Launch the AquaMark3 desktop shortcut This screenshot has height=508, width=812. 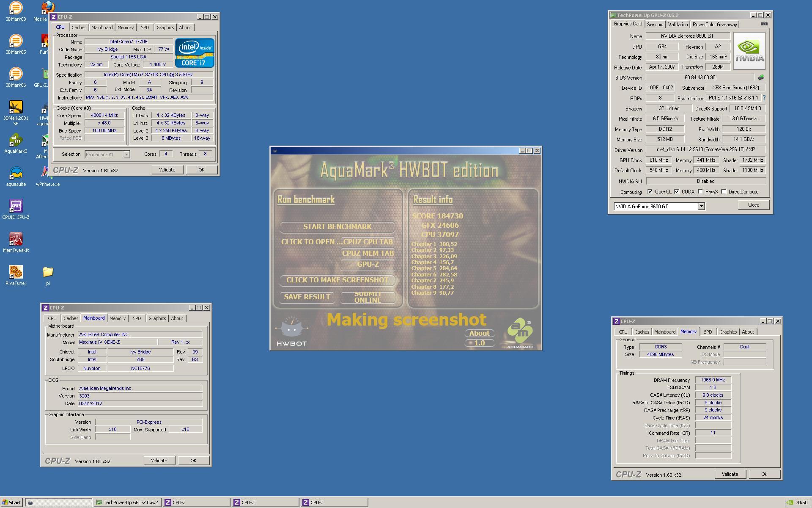pyautogui.click(x=16, y=143)
